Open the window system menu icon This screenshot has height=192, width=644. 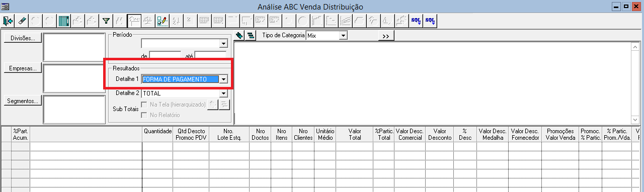coord(6,7)
